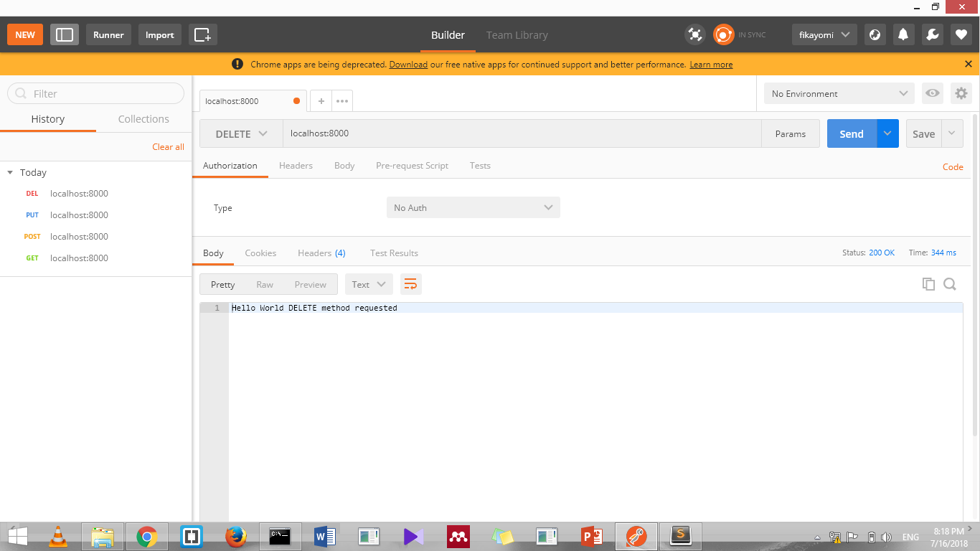The width and height of the screenshot is (980, 551).
Task: Open response Headers (4) tab
Action: pyautogui.click(x=321, y=253)
